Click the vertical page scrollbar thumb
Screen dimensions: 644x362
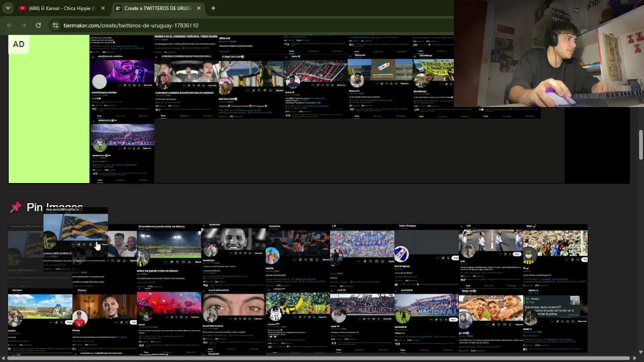click(640, 145)
